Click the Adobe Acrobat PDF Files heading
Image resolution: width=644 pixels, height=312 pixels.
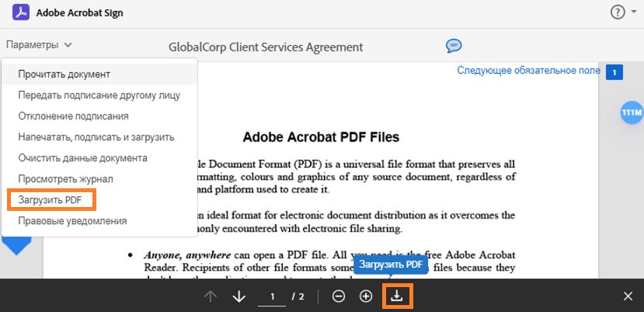pos(321,137)
